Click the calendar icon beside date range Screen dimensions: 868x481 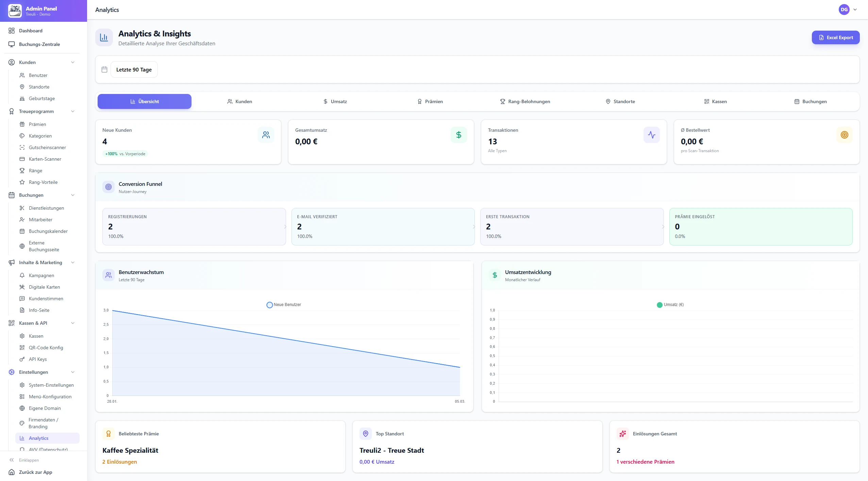(x=104, y=69)
